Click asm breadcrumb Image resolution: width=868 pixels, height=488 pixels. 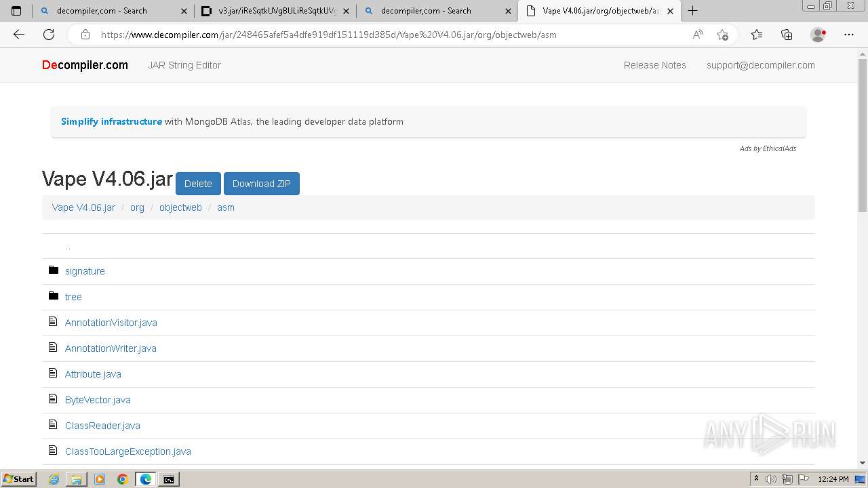pyautogui.click(x=226, y=207)
